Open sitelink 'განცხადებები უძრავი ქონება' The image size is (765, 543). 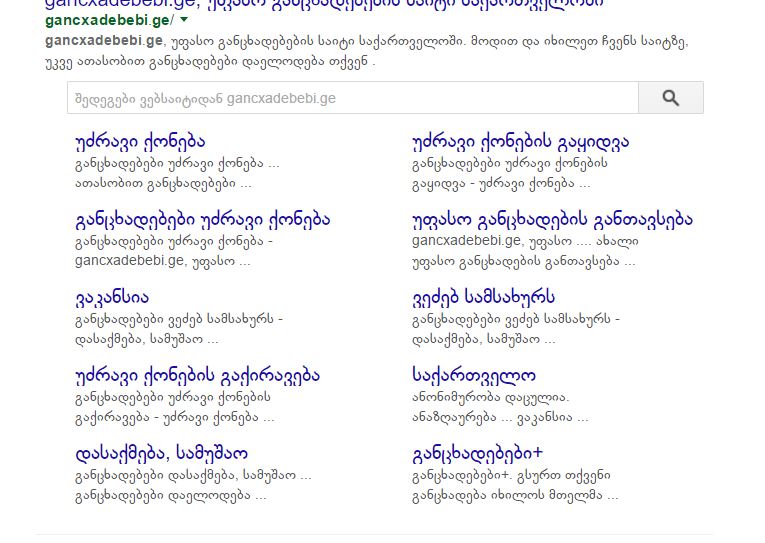pos(203,220)
